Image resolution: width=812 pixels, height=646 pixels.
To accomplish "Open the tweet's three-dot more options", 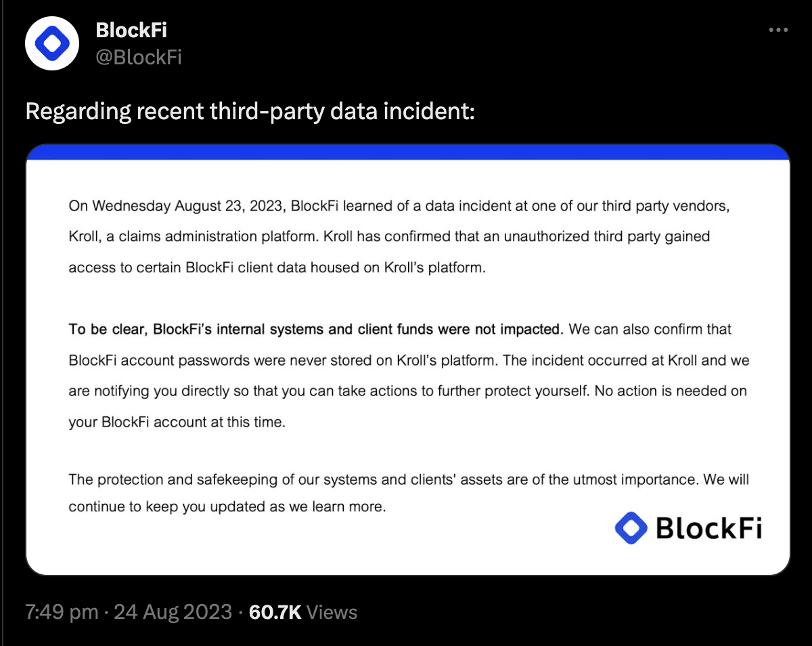I will 779,30.
